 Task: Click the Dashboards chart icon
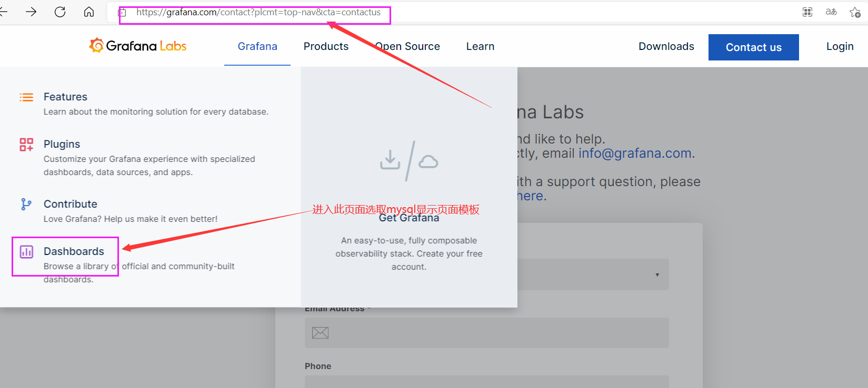click(26, 252)
